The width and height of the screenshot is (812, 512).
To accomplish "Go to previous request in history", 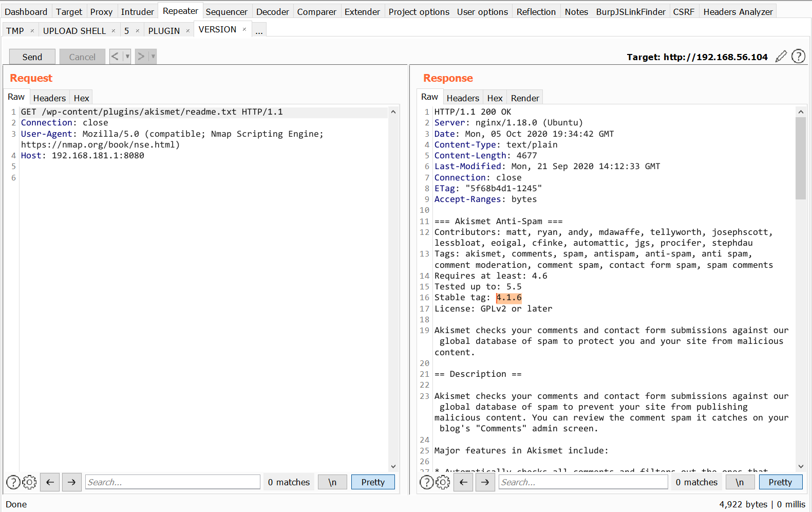I will tap(115, 57).
